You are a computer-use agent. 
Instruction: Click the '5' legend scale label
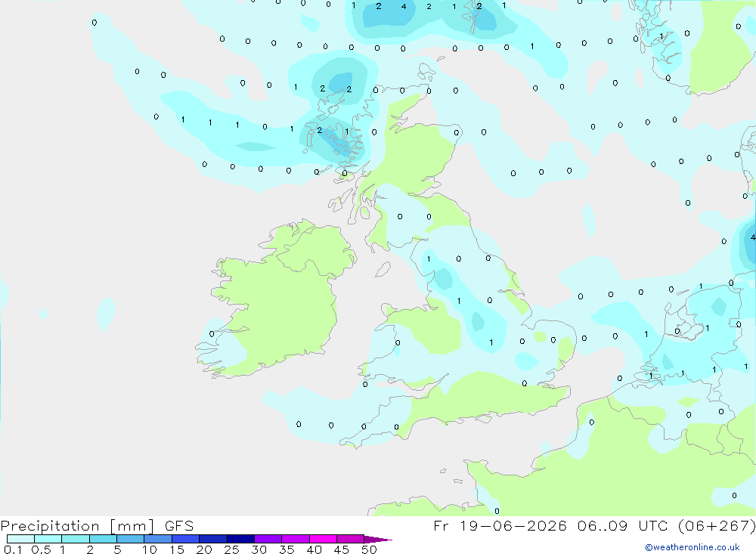point(117,549)
